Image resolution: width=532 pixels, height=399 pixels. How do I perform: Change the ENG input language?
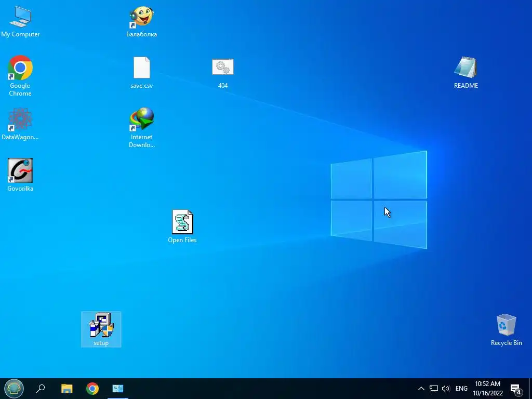(x=461, y=389)
